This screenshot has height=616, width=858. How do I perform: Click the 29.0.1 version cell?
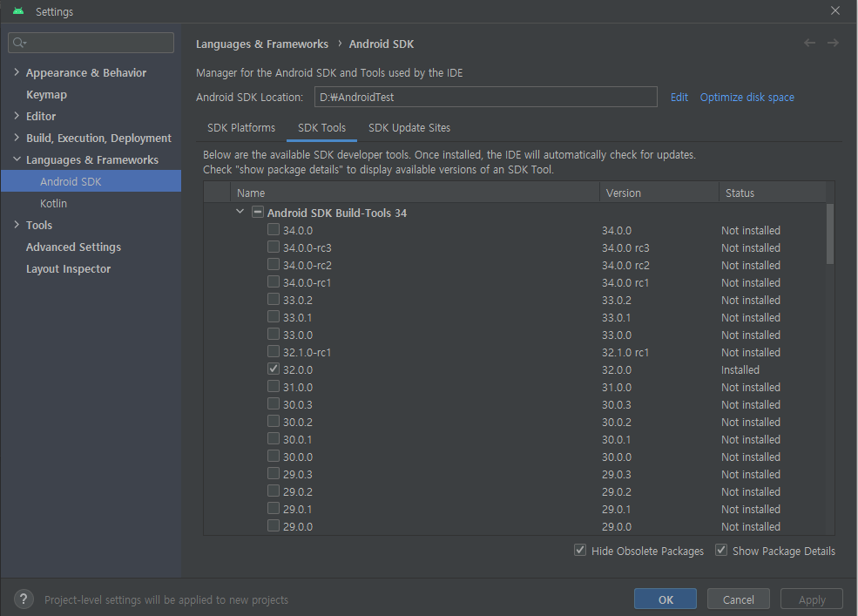coord(616,509)
